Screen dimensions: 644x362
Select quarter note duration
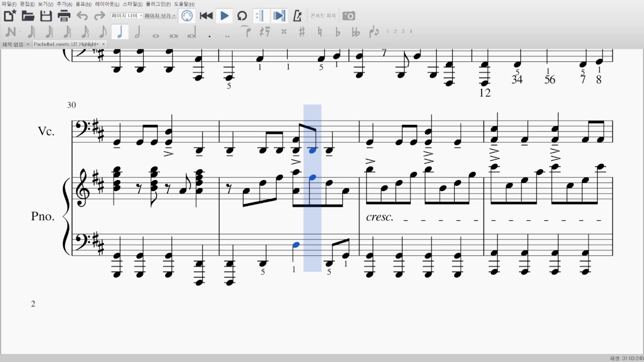[x=119, y=32]
